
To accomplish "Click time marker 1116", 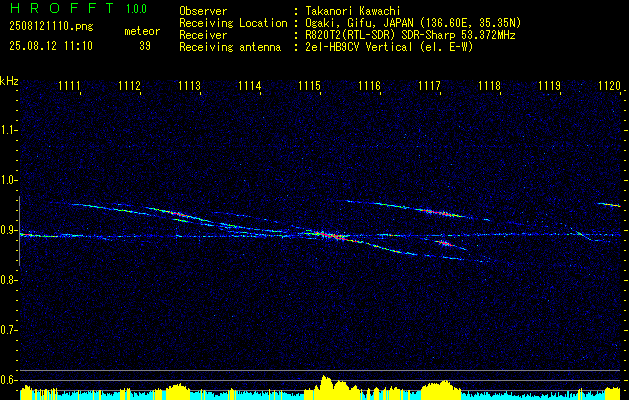I will 369,86.
